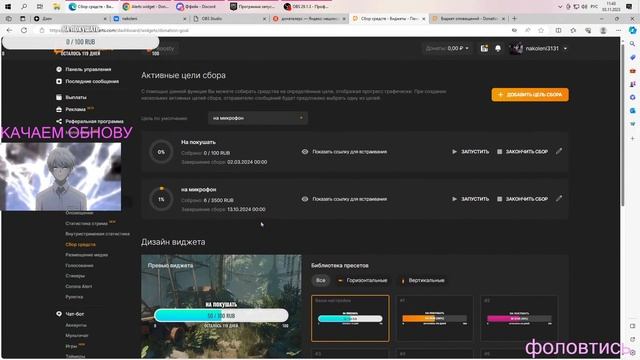Select the Сбор средств sidebar entry
This screenshot has width=640, height=360.
(80, 244)
